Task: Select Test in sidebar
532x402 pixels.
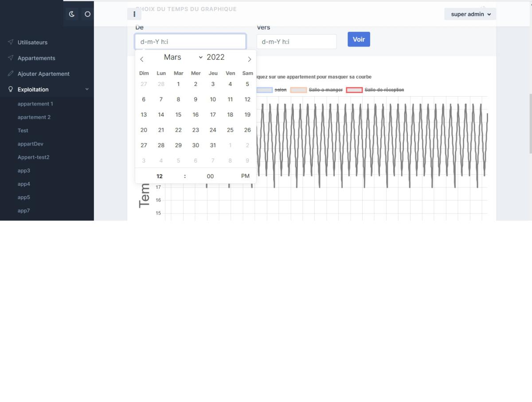Action: (x=23, y=130)
